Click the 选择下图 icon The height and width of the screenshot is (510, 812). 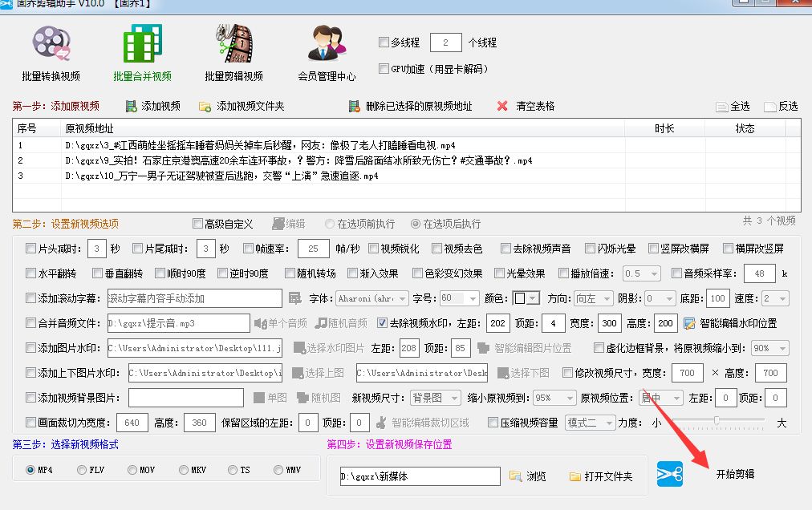pyautogui.click(x=502, y=373)
